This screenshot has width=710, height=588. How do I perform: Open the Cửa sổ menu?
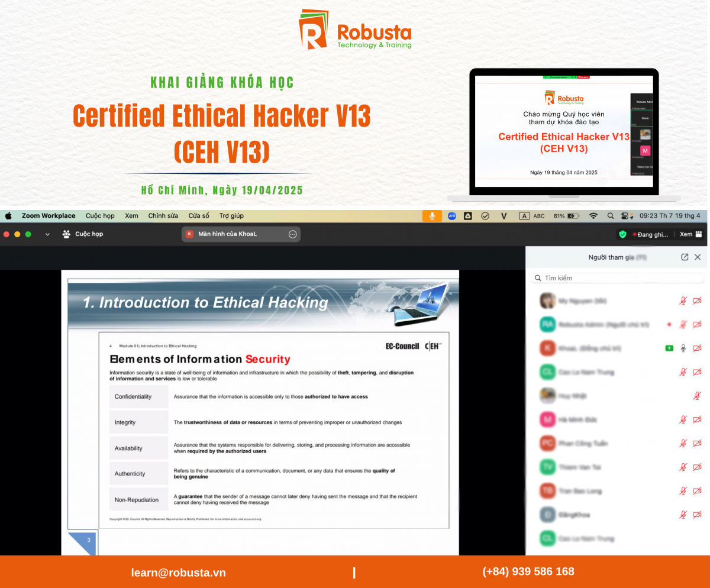pyautogui.click(x=199, y=216)
